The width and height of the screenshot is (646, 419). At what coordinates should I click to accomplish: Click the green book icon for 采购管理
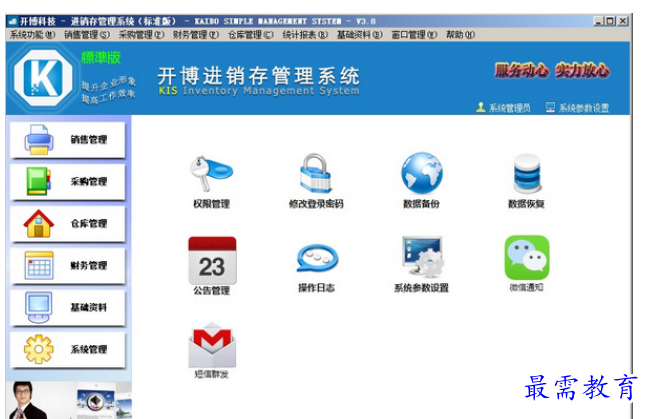(39, 181)
